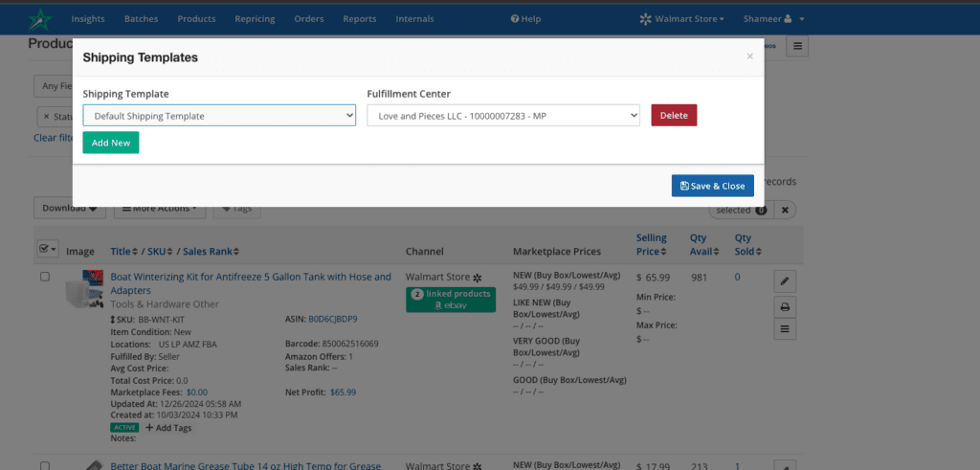Screen dimensions: 980x470
Task: Click the selected count badge
Action: point(761,210)
